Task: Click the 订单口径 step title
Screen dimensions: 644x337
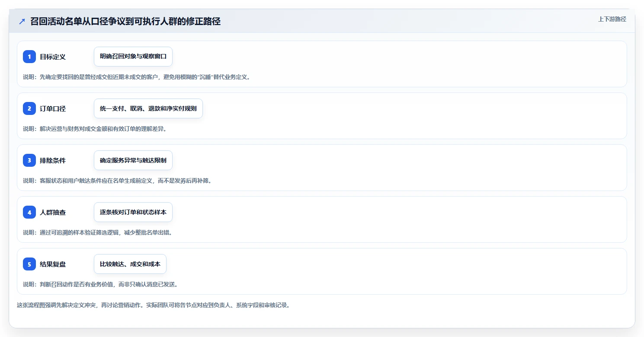Action: point(53,108)
